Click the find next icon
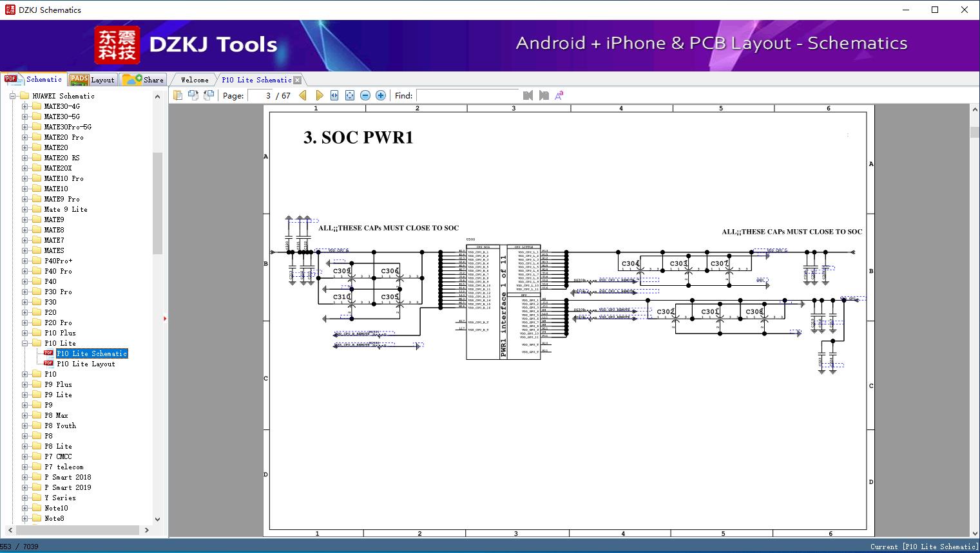 point(544,95)
